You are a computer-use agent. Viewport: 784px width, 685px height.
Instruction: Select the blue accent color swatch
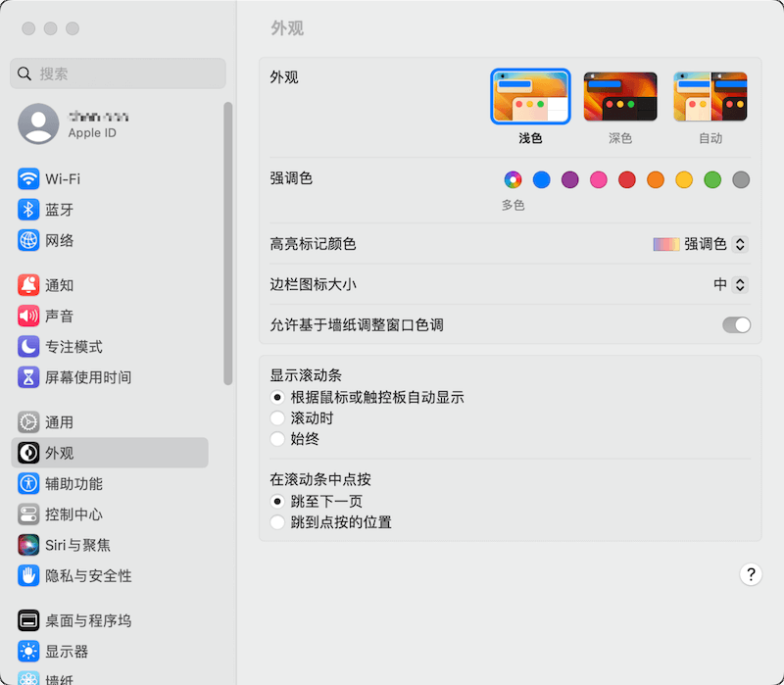pyautogui.click(x=541, y=180)
